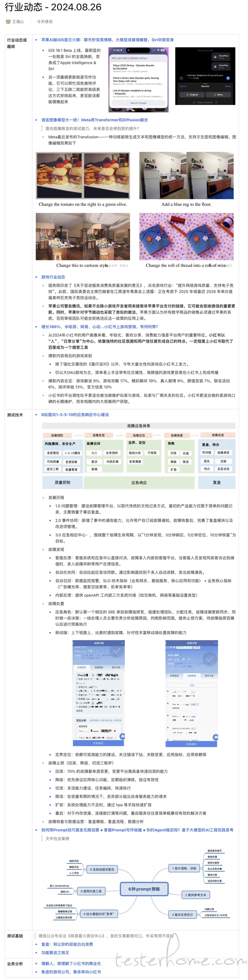Open the 如何用Prompt技巧激发无限创意 link
The width and height of the screenshot is (248, 980).
[x=70, y=830]
